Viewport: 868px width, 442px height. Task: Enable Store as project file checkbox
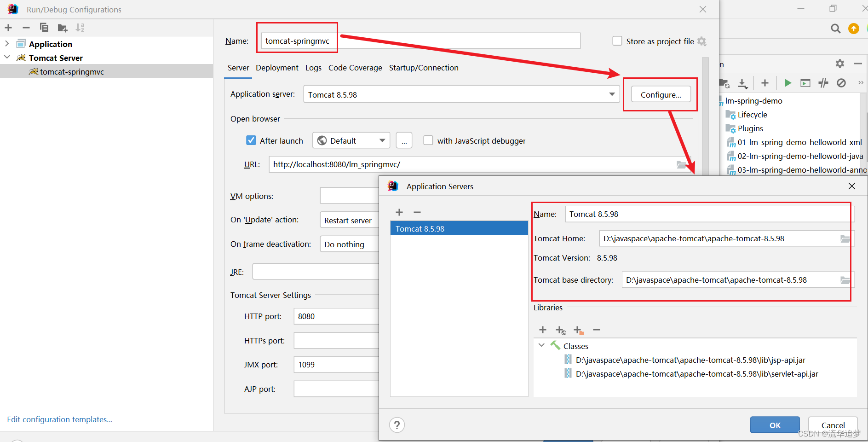pyautogui.click(x=617, y=41)
